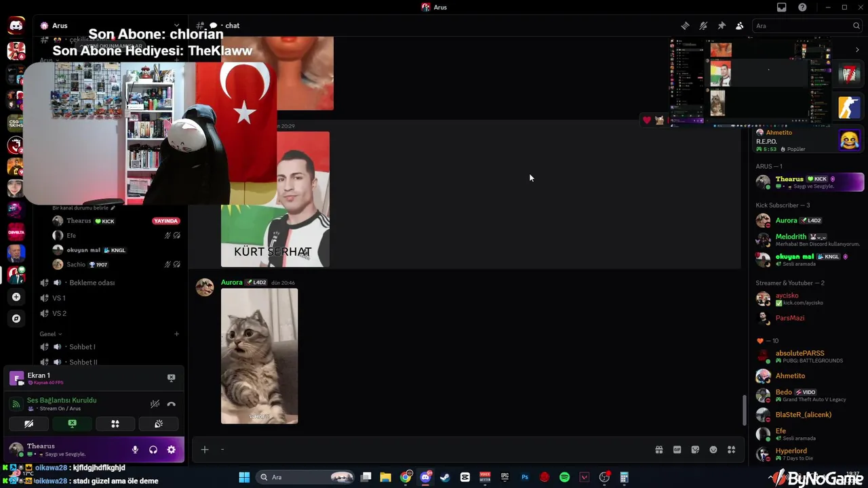Toggle noise suppression in voice panel

(155, 404)
